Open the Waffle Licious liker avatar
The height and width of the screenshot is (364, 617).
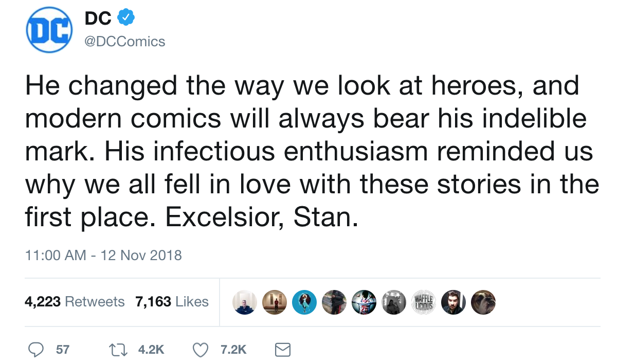click(x=424, y=302)
